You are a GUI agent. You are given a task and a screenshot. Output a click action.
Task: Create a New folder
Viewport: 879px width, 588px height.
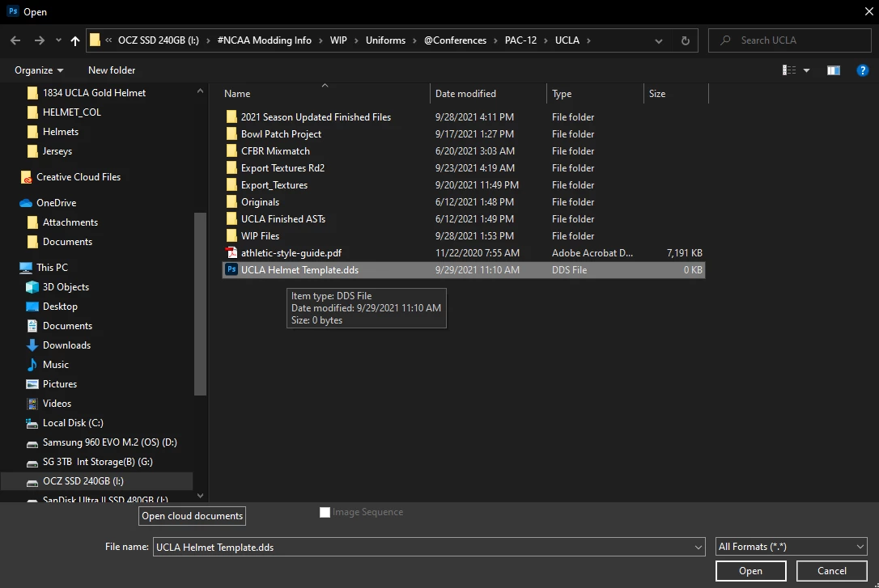(x=112, y=70)
